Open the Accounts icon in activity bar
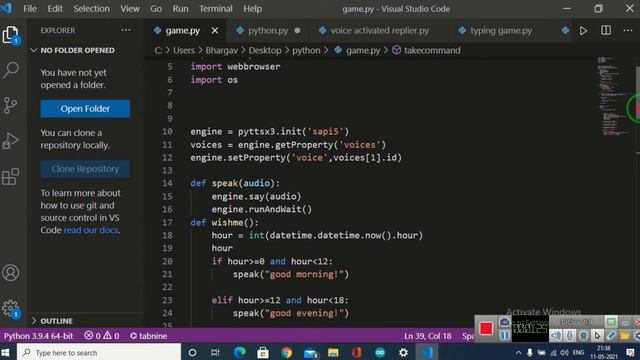The width and height of the screenshot is (640, 360). click(11, 273)
